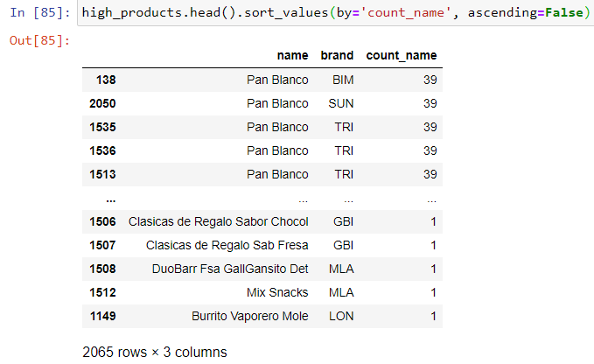Click MLA brand in row 1512
The height and width of the screenshot is (364, 594).
(x=341, y=292)
